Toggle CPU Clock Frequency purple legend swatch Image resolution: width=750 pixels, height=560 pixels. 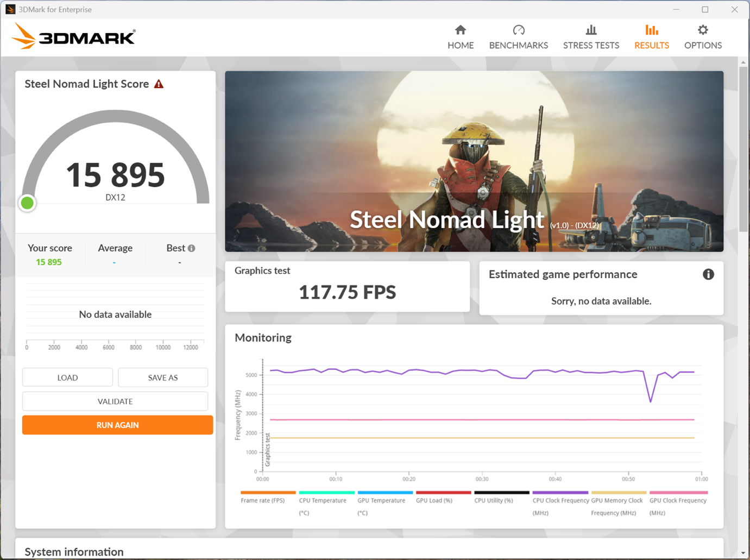pos(560,493)
